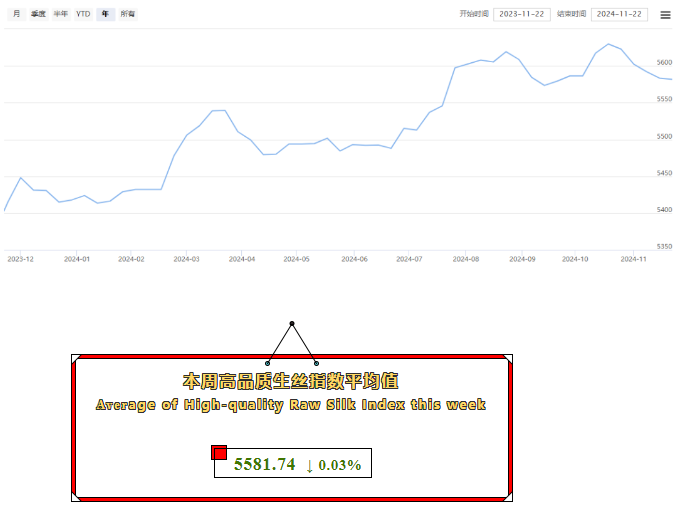681x507 pixels.
Task: Select the 季度 (quarter) range button
Action: [38, 14]
